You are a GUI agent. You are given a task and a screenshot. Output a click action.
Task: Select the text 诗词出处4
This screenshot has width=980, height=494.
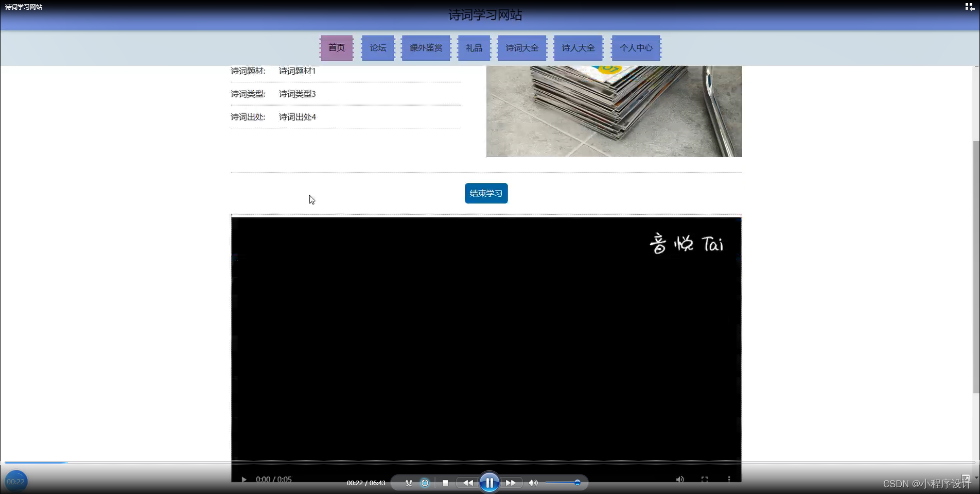click(x=297, y=117)
